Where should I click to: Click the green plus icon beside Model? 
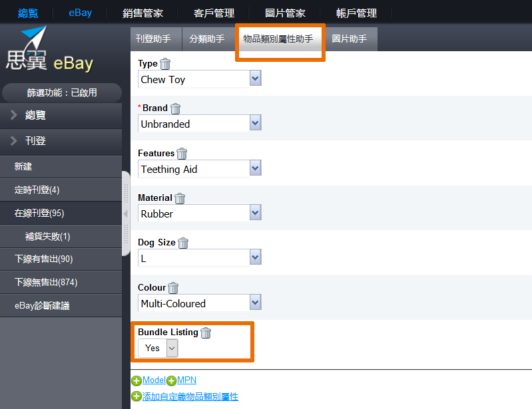tap(136, 380)
